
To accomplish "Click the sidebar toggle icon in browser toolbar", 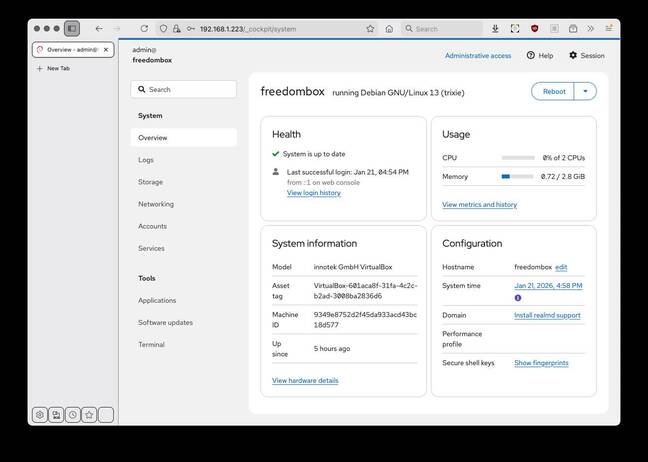I will tap(72, 29).
